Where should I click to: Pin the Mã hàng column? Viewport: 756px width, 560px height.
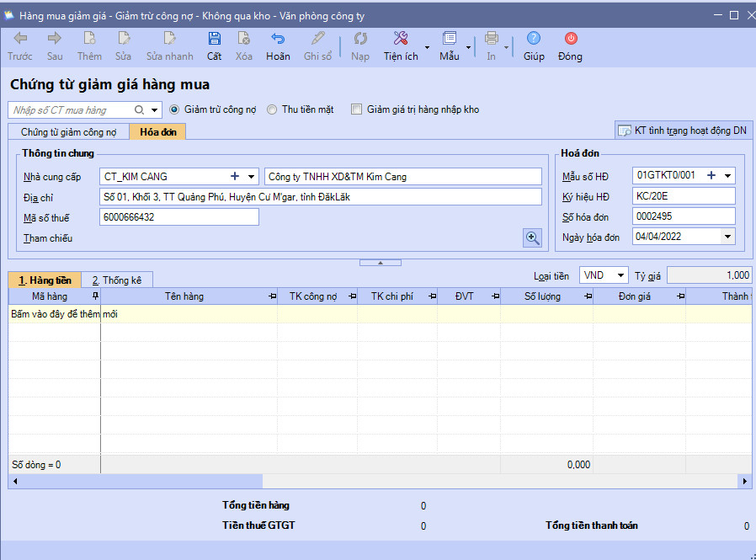[95, 296]
